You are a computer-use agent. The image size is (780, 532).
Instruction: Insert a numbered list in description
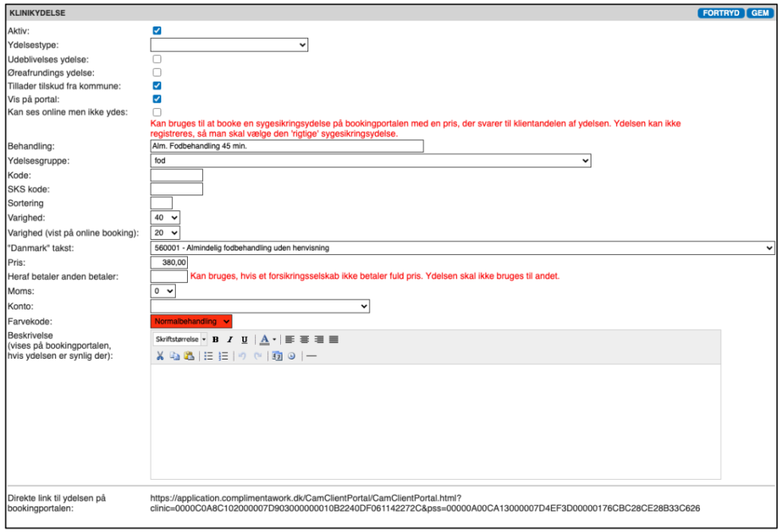point(223,356)
